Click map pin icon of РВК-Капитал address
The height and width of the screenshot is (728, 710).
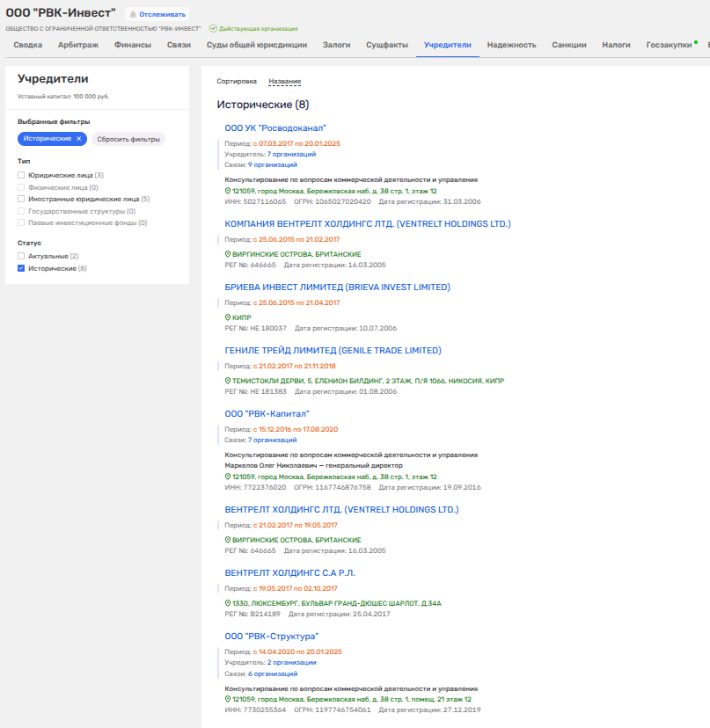tap(228, 477)
